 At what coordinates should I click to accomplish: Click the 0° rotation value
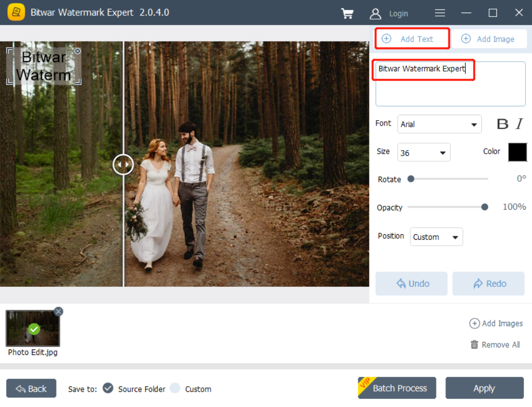(521, 179)
